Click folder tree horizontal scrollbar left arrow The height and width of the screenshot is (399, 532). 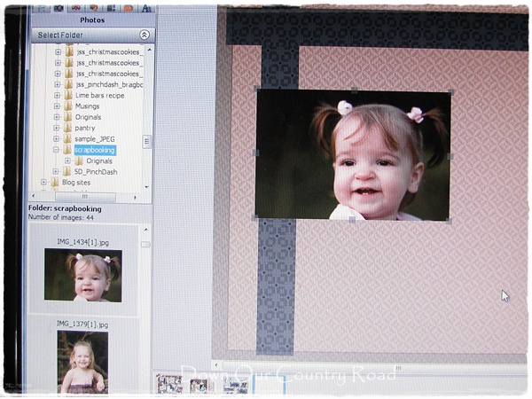[x=34, y=196]
